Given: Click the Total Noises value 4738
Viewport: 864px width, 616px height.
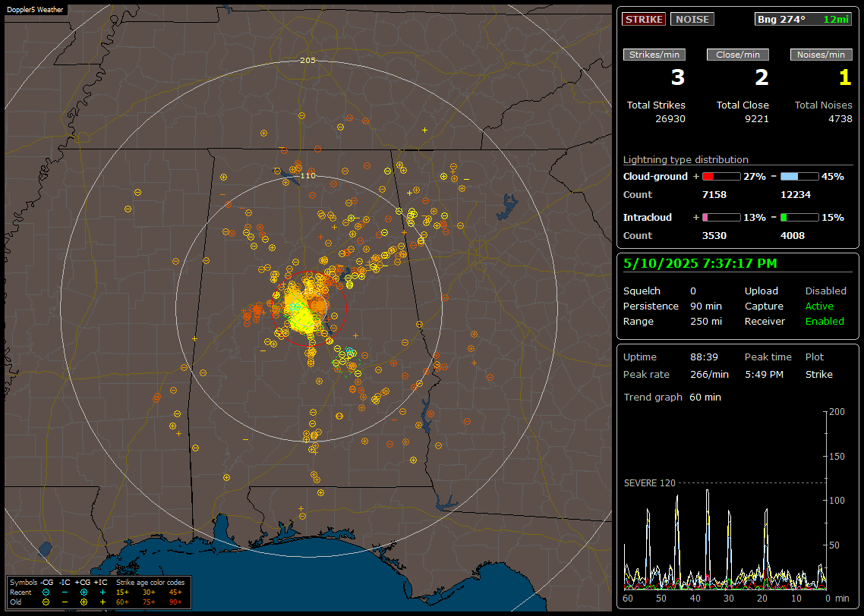Looking at the screenshot, I should (840, 119).
